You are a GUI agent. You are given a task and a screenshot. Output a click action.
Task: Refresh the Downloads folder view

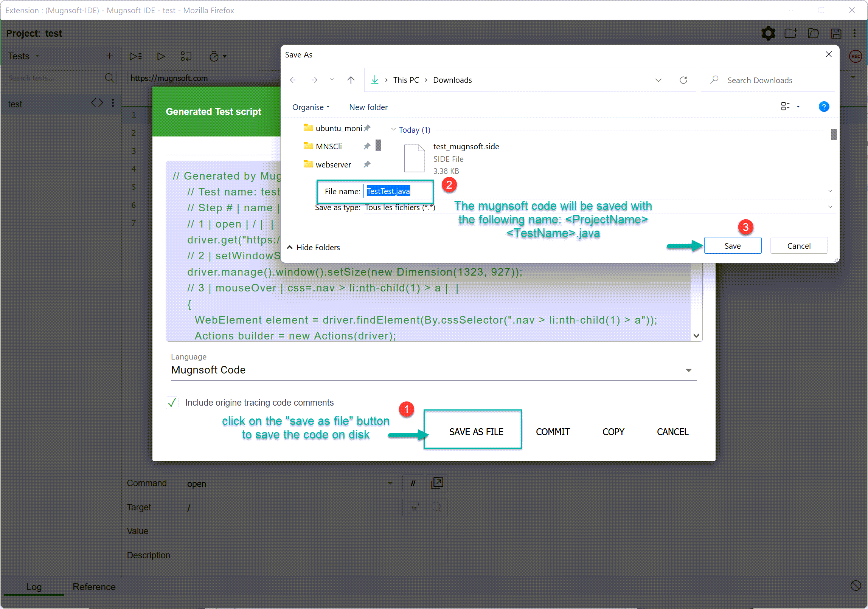683,80
